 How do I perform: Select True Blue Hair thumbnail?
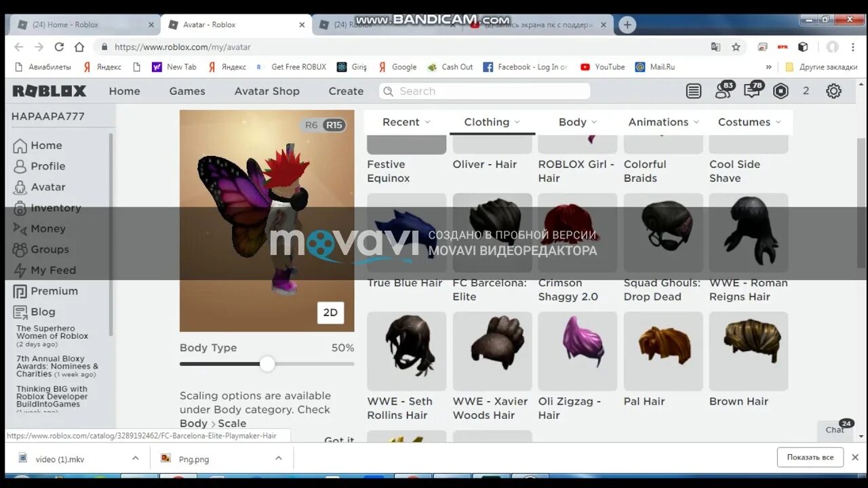point(407,232)
